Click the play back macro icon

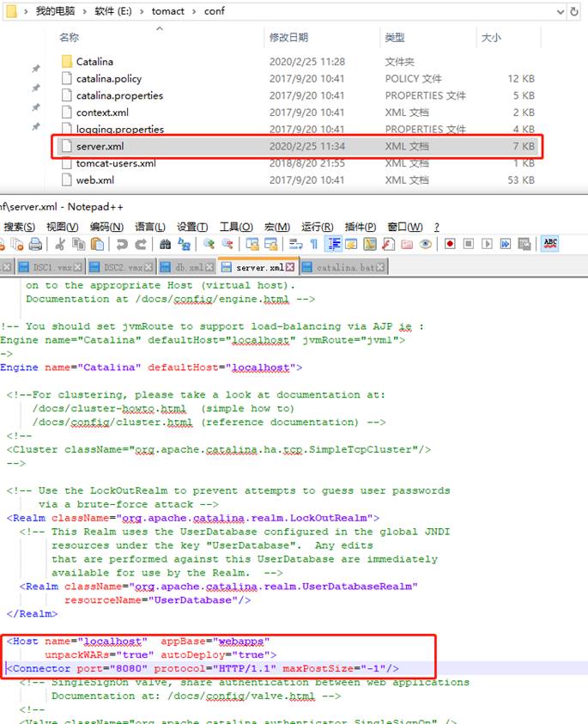[487, 243]
